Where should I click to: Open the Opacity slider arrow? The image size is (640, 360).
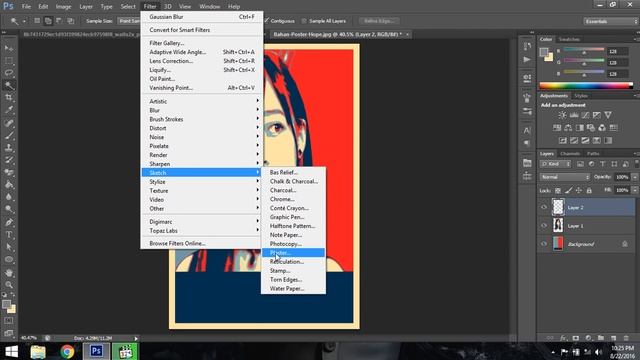635,177
